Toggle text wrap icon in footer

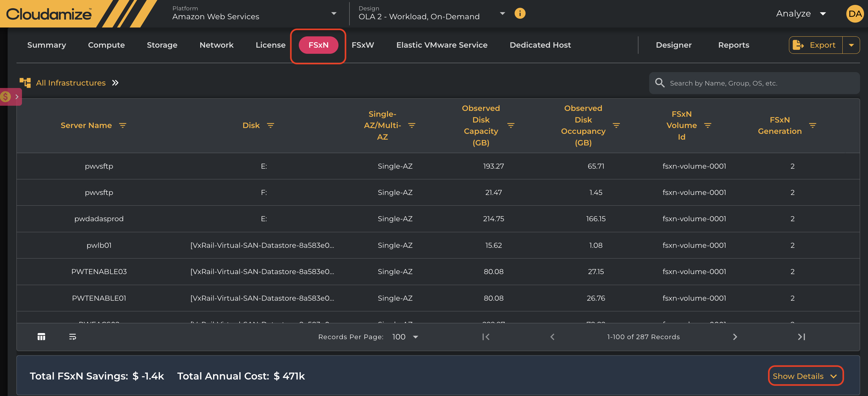pyautogui.click(x=72, y=337)
